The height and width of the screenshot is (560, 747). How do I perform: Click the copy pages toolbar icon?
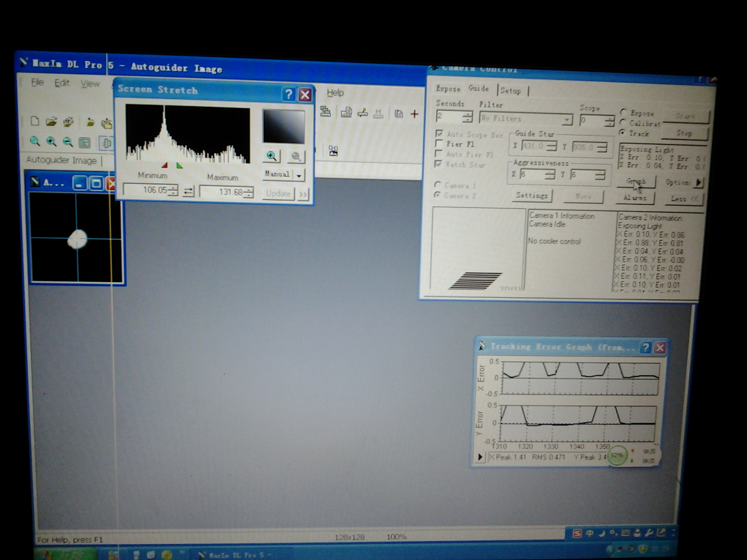tap(399, 114)
